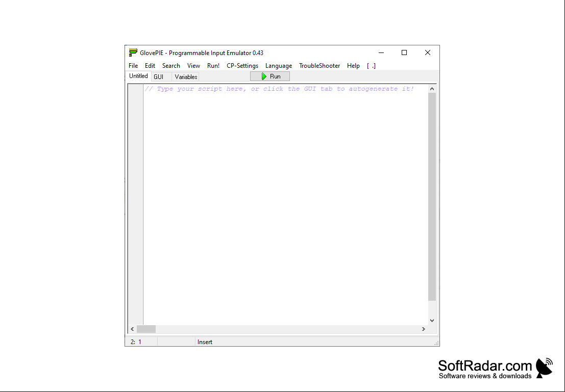Switch to the GUI tab
Image resolution: width=565 pixels, height=392 pixels.
pyautogui.click(x=161, y=76)
